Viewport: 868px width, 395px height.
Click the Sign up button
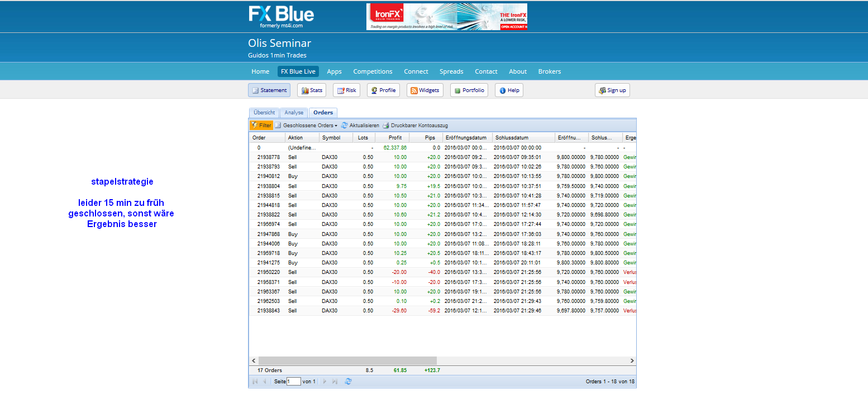coord(612,90)
